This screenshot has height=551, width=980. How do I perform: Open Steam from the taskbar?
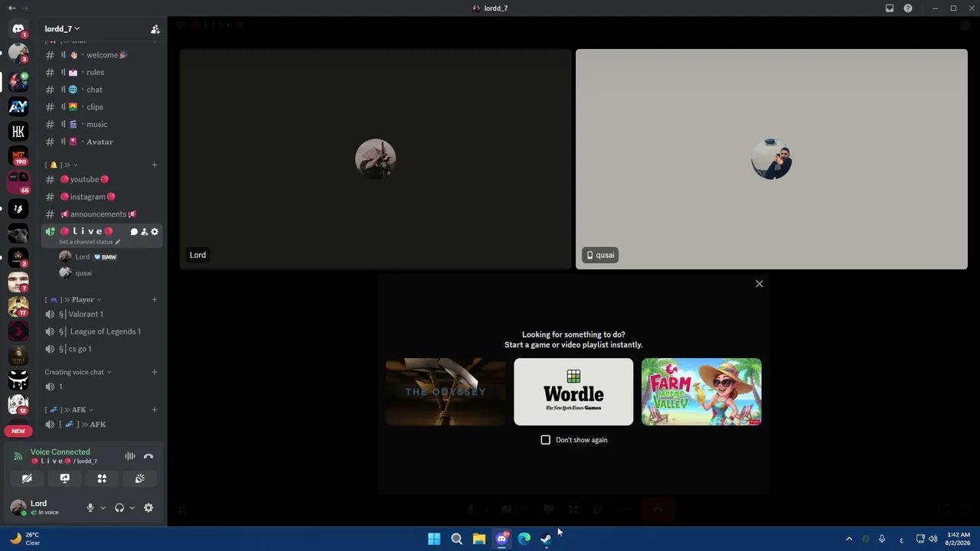pyautogui.click(x=547, y=540)
